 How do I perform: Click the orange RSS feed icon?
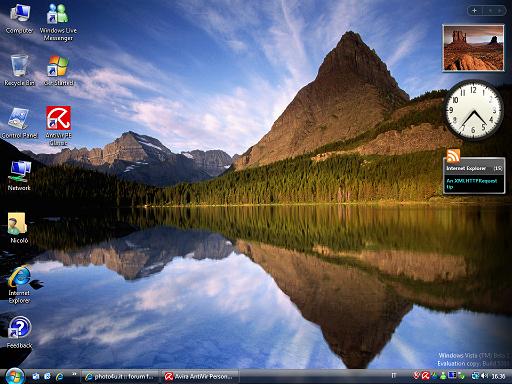point(453,156)
